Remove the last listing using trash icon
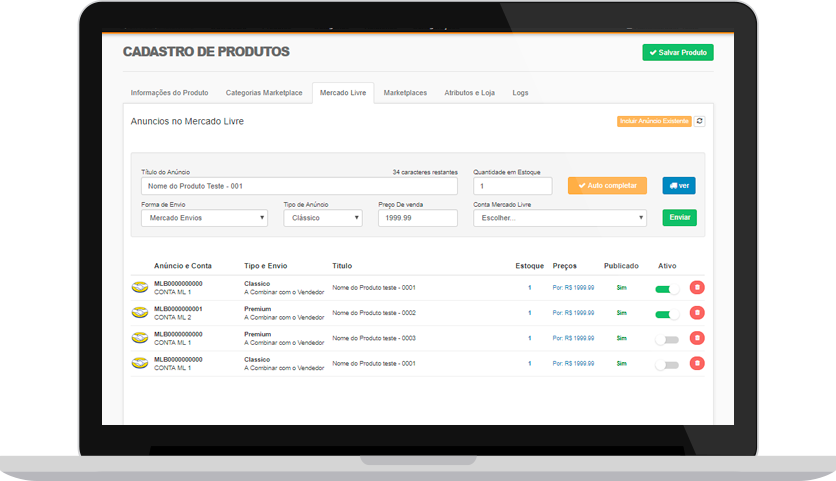This screenshot has width=836, height=481. coord(697,364)
